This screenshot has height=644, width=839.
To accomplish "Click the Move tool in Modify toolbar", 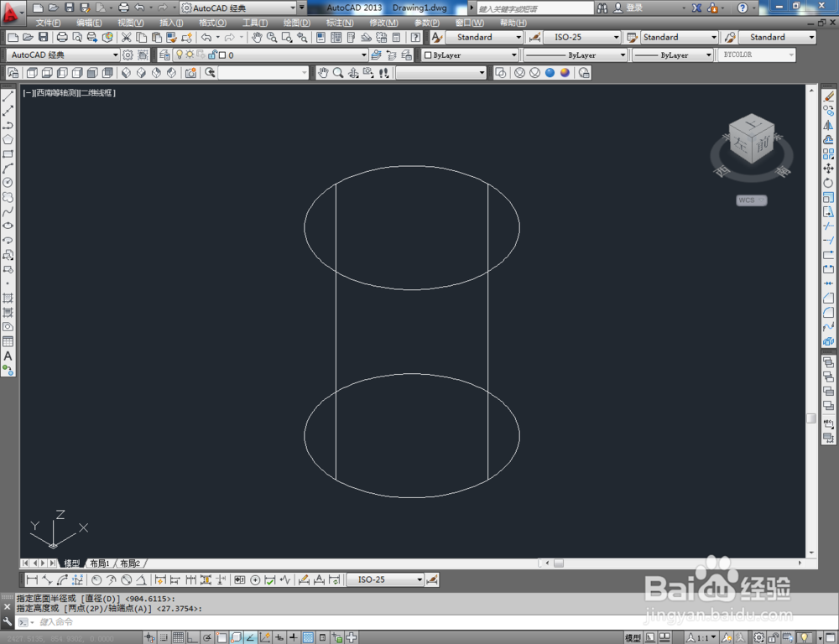I will click(x=828, y=169).
